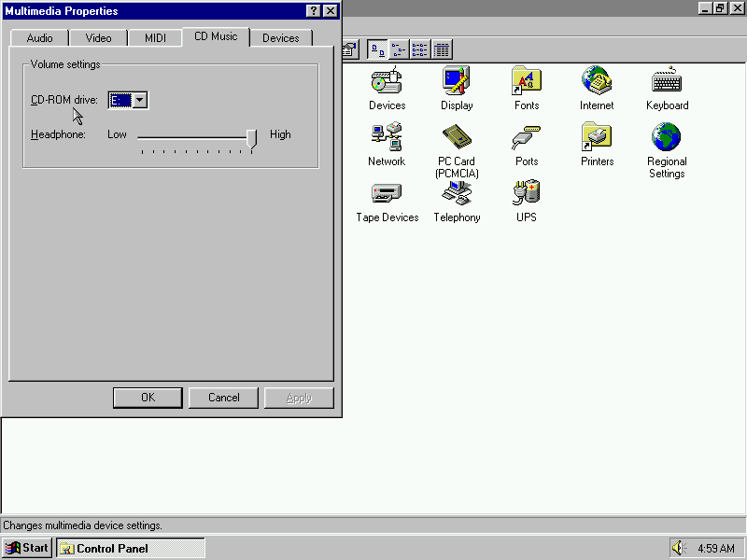The image size is (747, 560).
Task: Switch to Large Icons view in toolbar
Action: [x=377, y=49]
